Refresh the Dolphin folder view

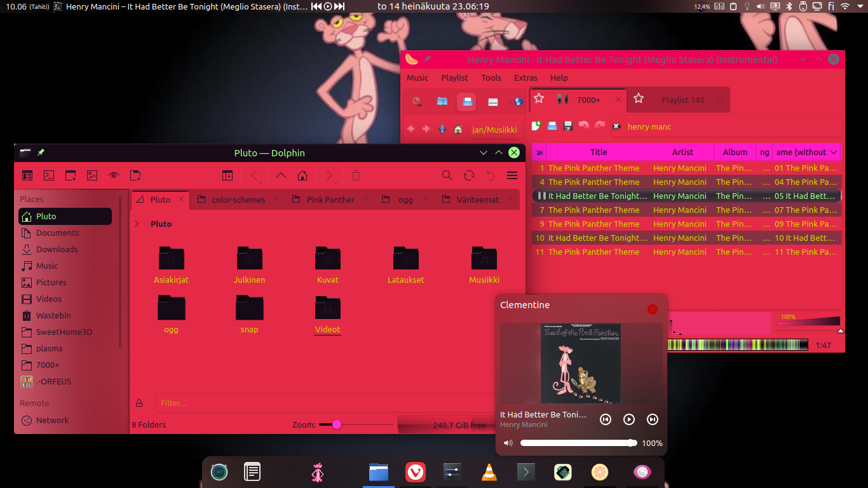469,175
